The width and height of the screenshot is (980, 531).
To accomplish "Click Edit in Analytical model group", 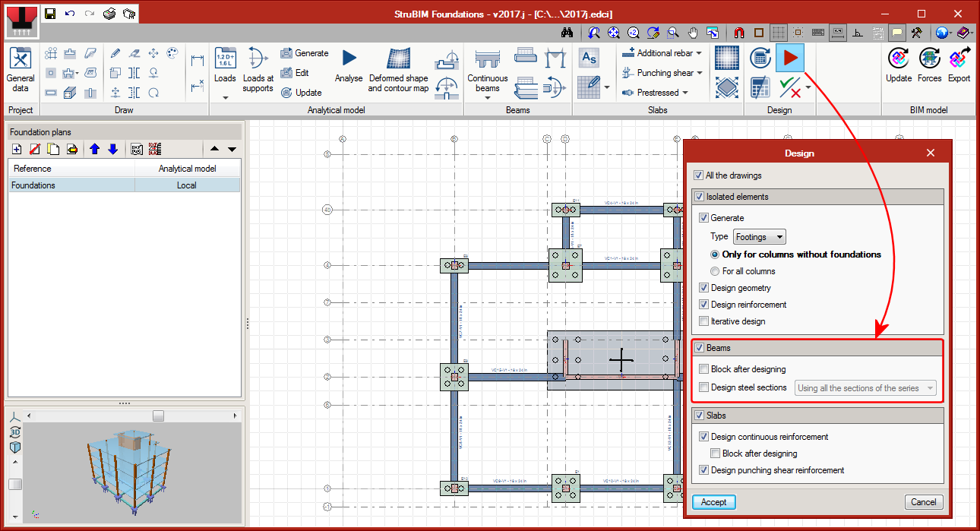I will (295, 73).
